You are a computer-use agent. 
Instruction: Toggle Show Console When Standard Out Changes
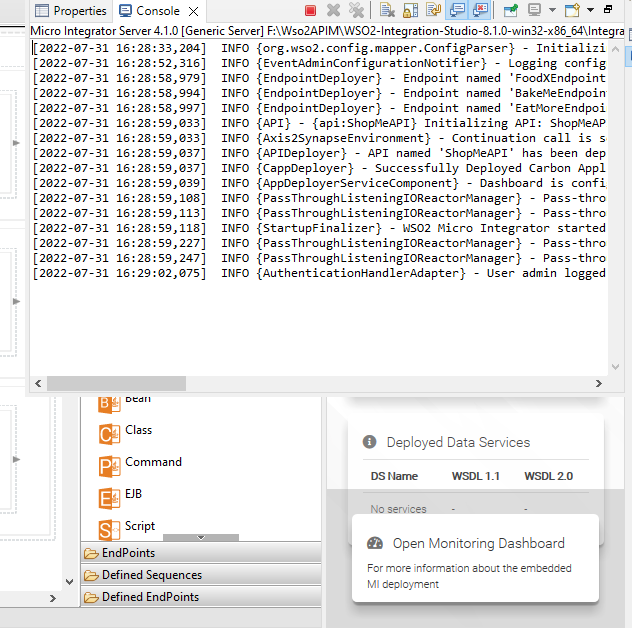coord(457,10)
